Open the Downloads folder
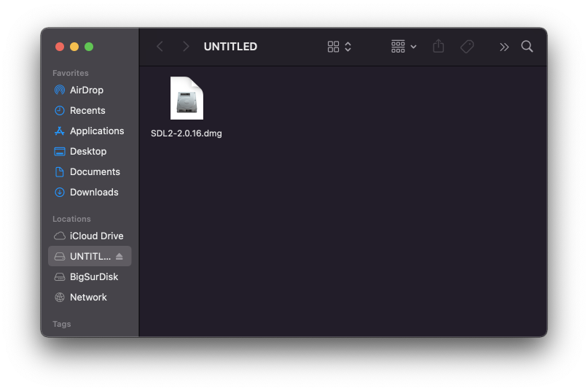The height and width of the screenshot is (391, 588). pos(60,193)
